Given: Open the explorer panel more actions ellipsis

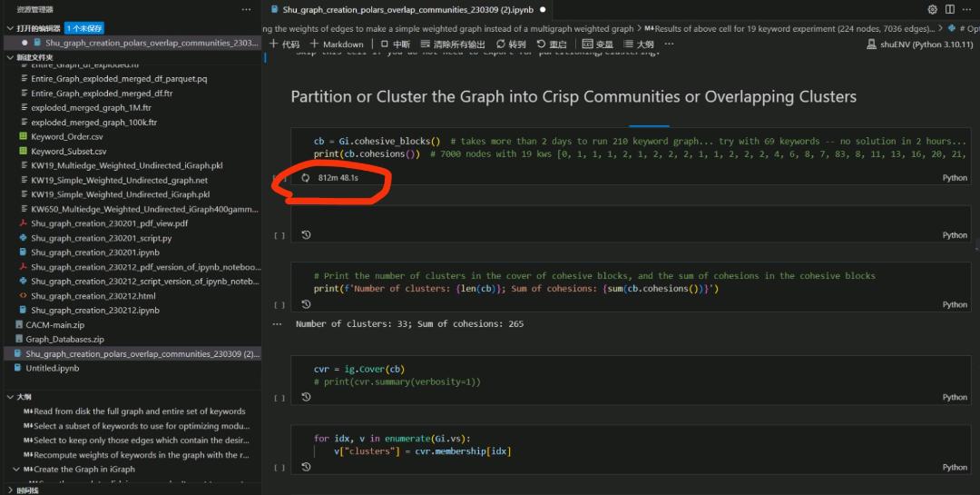Looking at the screenshot, I should (246, 10).
